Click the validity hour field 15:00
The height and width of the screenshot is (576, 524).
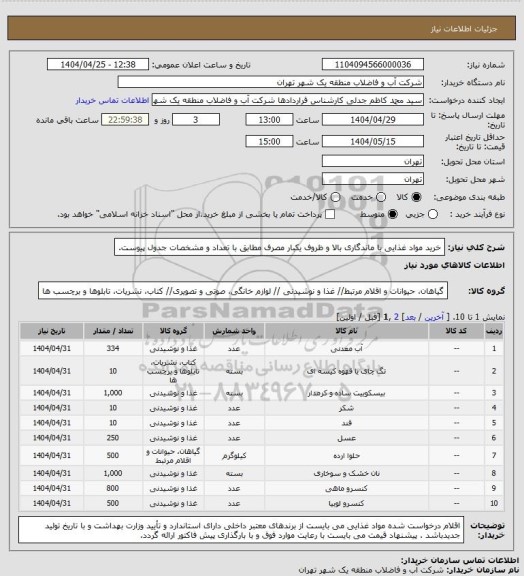(269, 141)
